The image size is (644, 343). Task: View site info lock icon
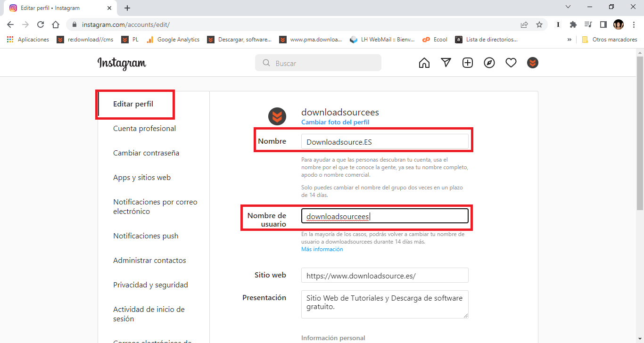(x=74, y=24)
